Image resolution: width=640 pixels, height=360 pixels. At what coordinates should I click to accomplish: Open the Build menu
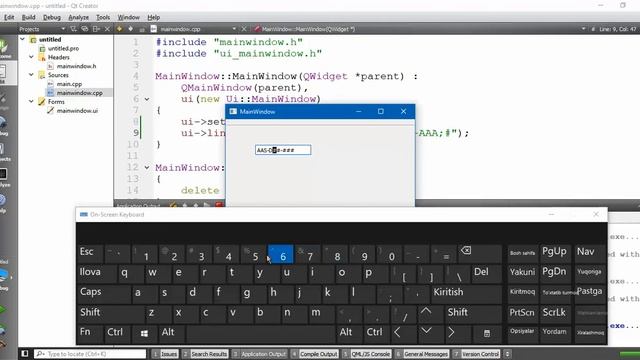[28, 17]
